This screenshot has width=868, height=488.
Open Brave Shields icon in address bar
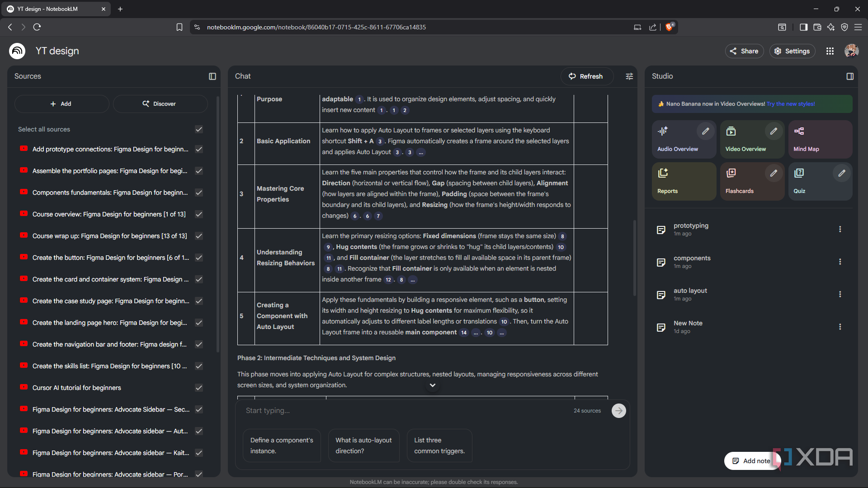point(670,27)
